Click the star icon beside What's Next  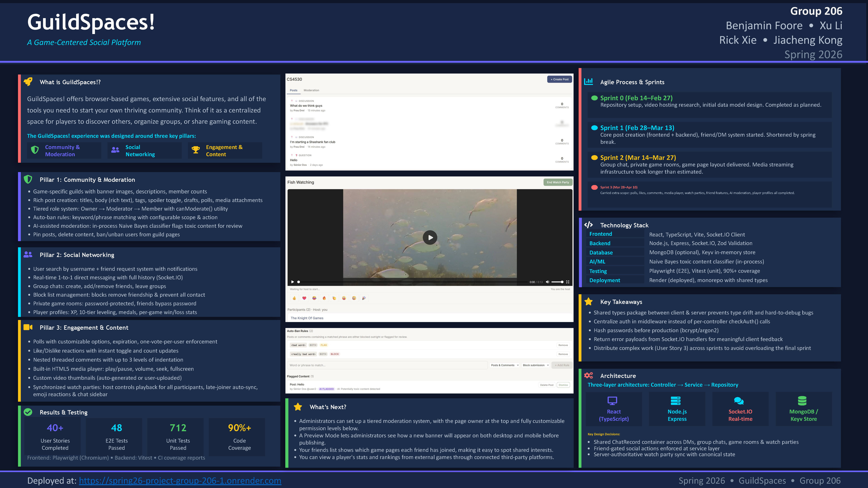tap(298, 407)
